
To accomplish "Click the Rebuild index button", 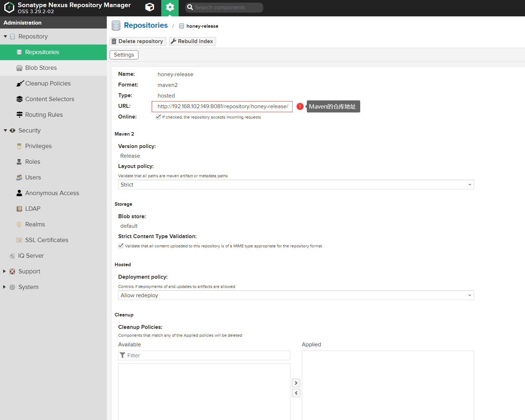I will point(192,41).
